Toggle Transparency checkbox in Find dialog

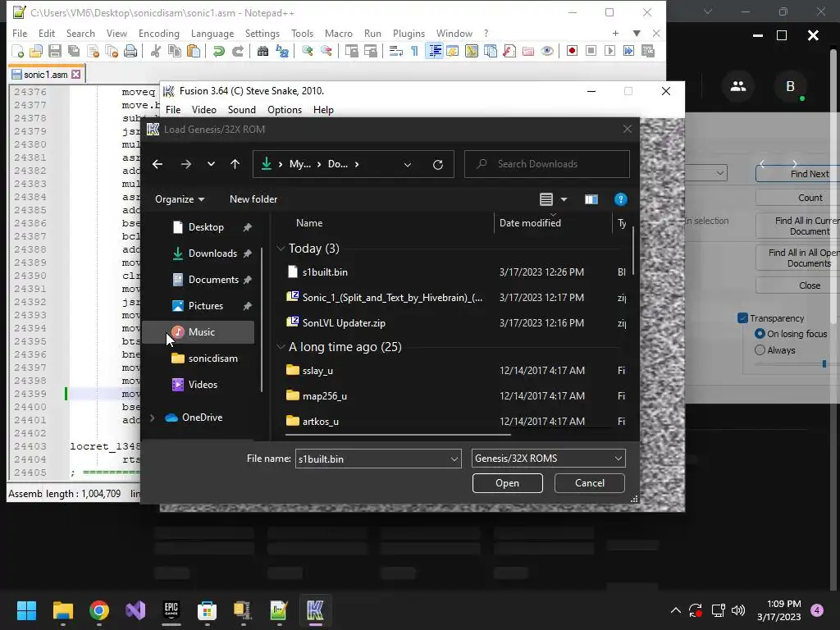click(742, 318)
